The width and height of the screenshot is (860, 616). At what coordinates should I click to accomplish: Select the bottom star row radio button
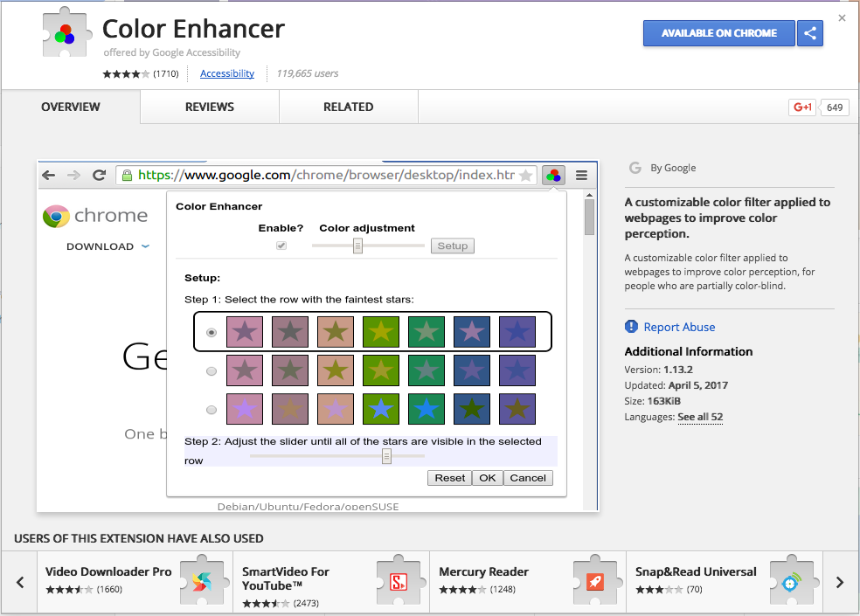[x=211, y=409]
